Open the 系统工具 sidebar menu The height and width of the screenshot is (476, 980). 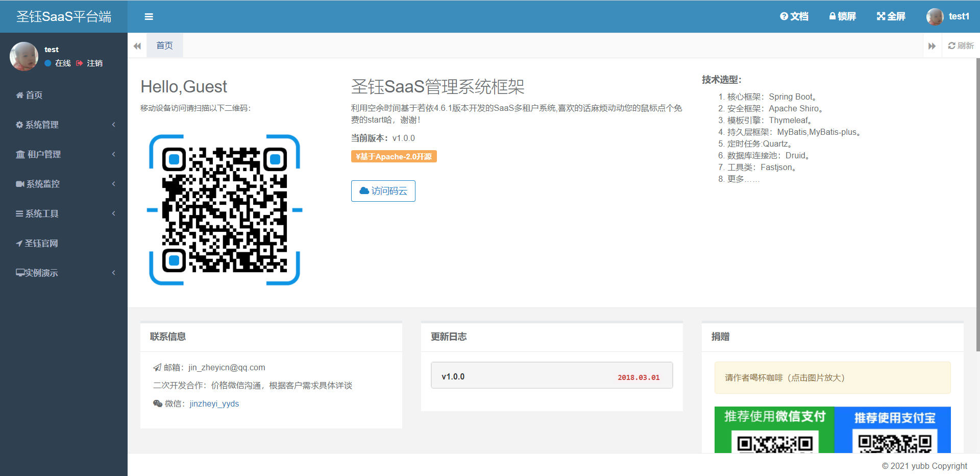pos(64,213)
